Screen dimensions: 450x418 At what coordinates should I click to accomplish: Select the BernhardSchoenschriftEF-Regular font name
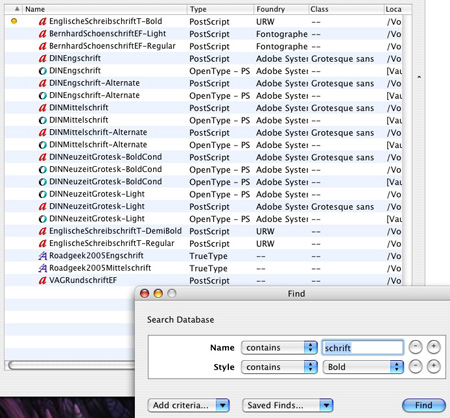point(112,46)
